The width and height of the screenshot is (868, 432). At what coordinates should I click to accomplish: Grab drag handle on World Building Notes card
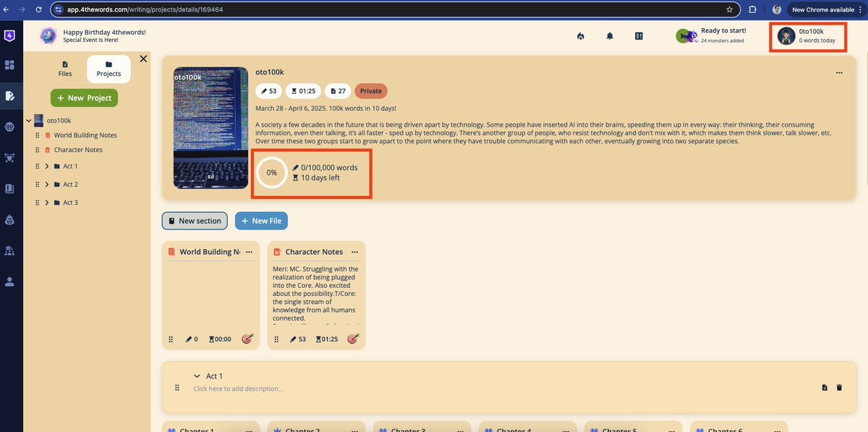click(171, 339)
